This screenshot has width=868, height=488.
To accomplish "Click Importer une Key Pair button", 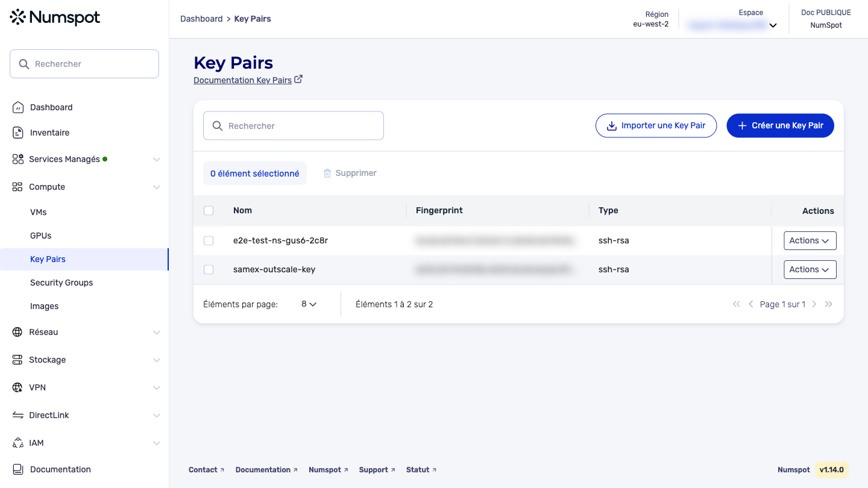I will coord(656,125).
